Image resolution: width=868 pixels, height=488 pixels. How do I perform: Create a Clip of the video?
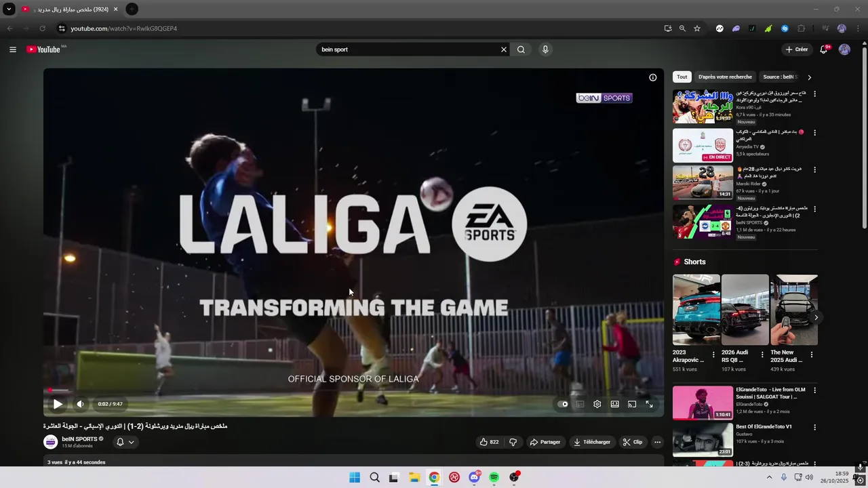pos(633,442)
